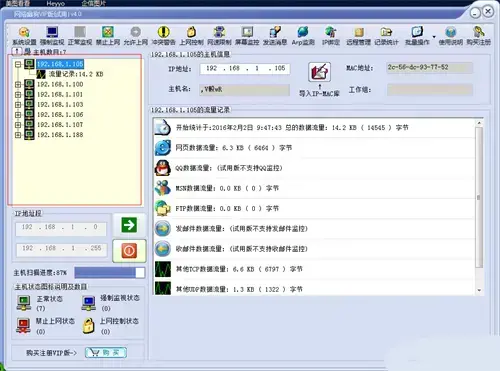The width and height of the screenshot is (500, 371).
Task: Expand the 192.168.1.101 tree node
Action: [x=18, y=95]
